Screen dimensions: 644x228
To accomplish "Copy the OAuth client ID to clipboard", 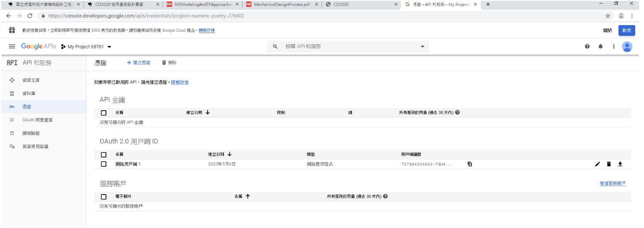I will coord(470,164).
